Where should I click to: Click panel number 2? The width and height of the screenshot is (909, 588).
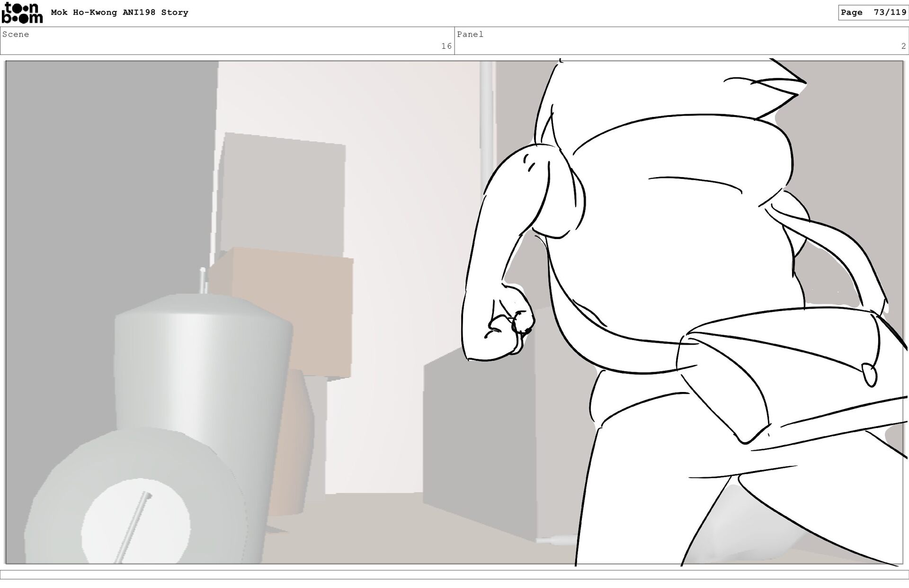[x=903, y=46]
